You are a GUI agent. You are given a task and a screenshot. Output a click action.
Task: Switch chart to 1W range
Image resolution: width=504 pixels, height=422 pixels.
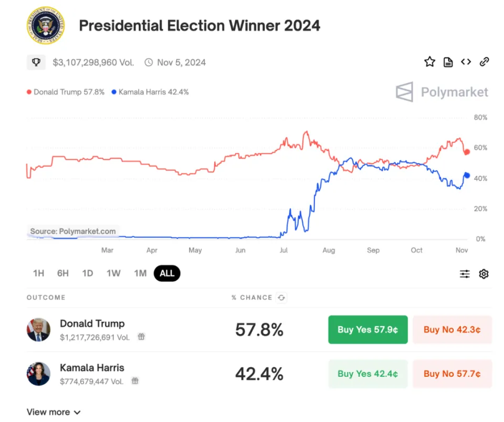click(x=113, y=273)
